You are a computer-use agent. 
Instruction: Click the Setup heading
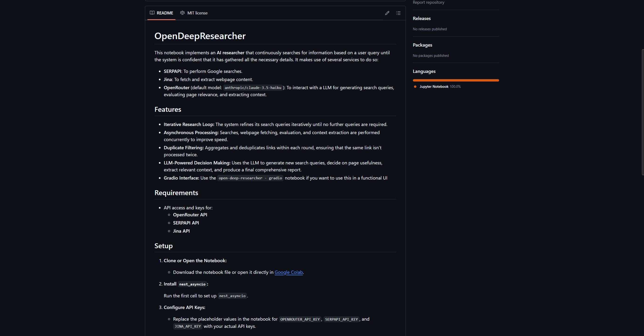pos(163,246)
